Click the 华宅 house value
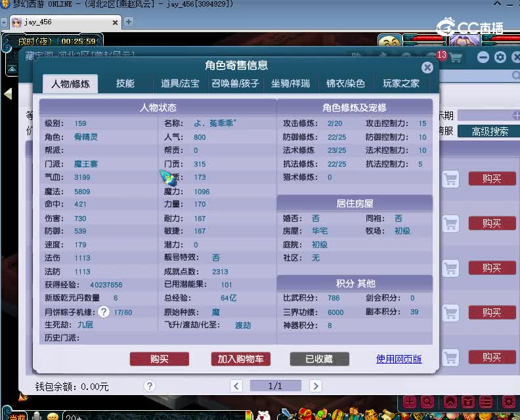 (x=320, y=231)
